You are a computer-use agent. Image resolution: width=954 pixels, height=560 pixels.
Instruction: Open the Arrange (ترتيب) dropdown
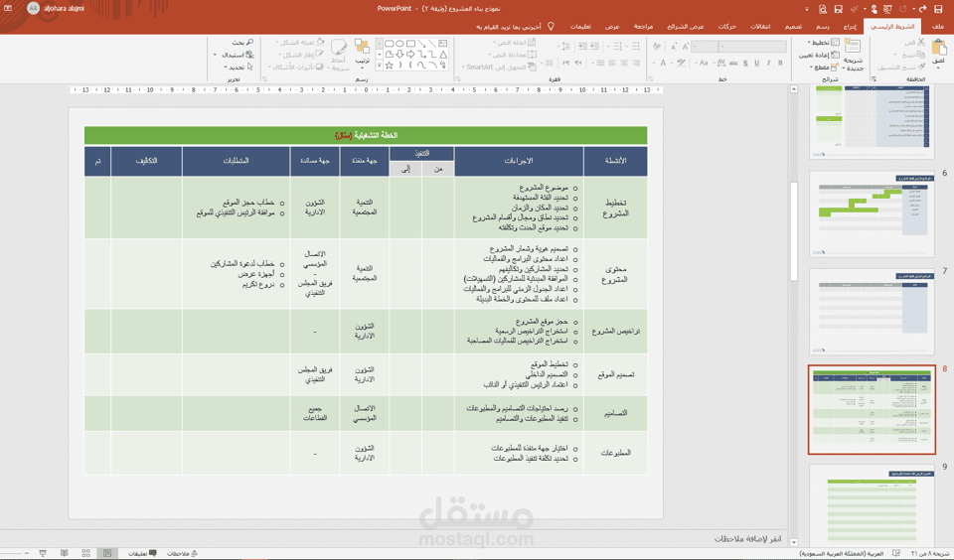coord(362,53)
